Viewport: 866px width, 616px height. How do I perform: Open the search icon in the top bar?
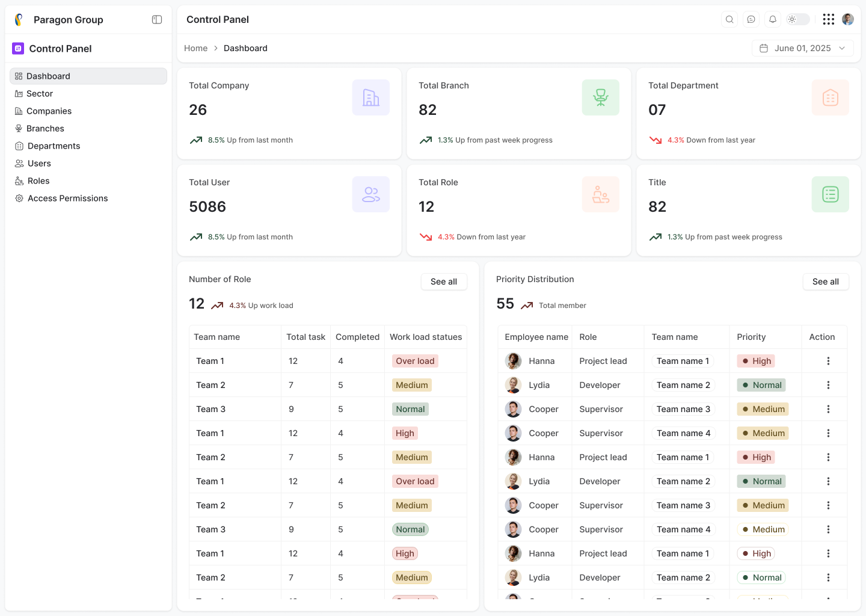(729, 19)
